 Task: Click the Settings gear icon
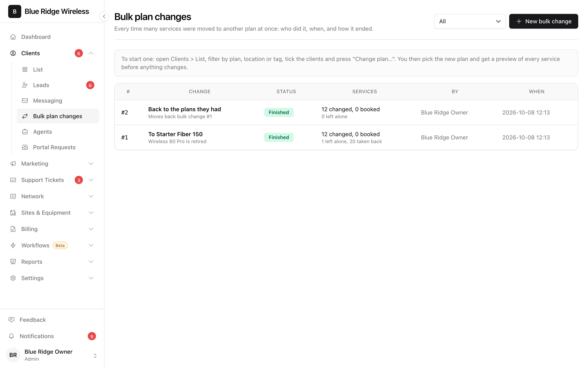[13, 278]
